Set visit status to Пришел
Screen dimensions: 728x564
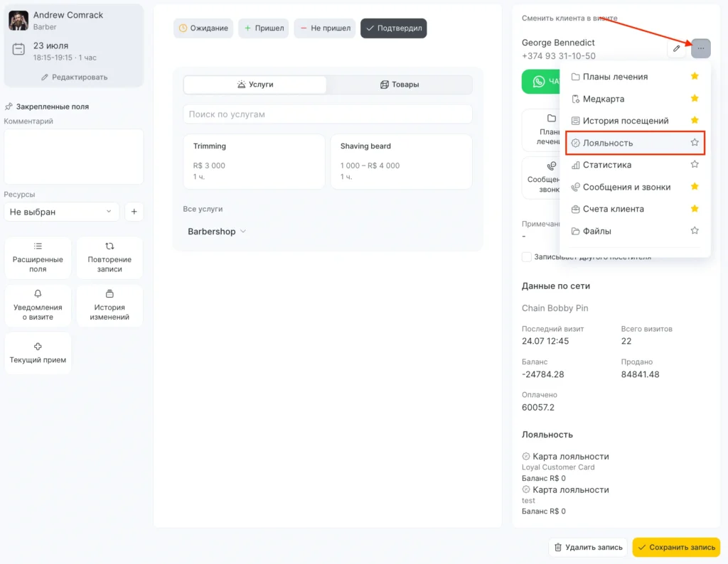[x=264, y=28]
